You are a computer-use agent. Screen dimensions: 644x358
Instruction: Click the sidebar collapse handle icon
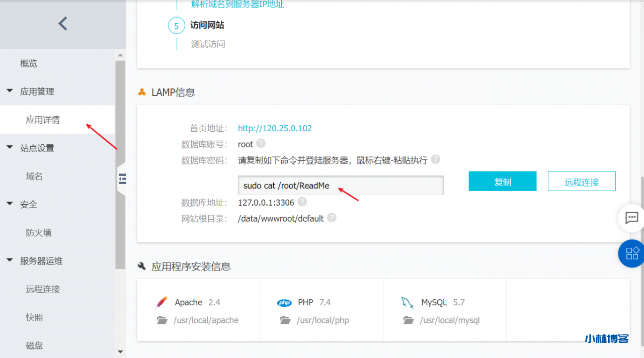tap(122, 178)
